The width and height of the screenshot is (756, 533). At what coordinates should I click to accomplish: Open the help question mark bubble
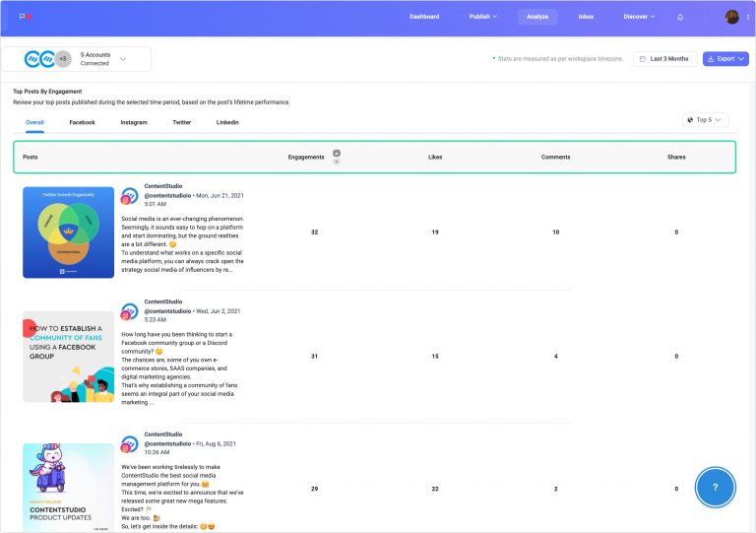coord(715,487)
